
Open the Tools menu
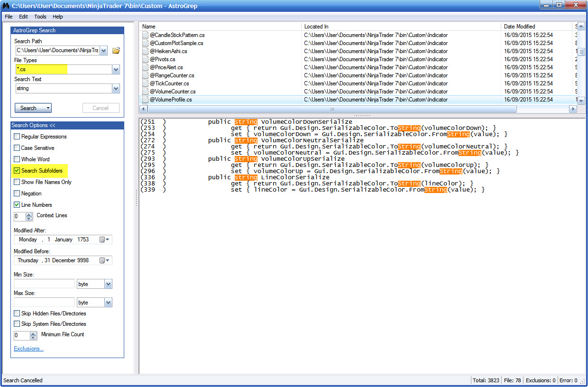pos(40,17)
